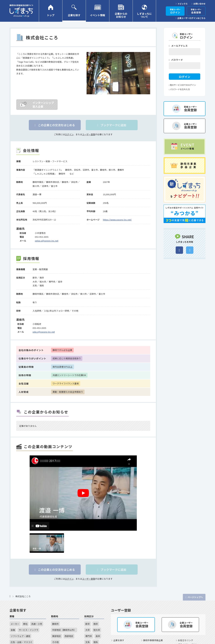Click upper ブックマークに追加 button
Screen dimensions: 215x644
pyautogui.click(x=112, y=125)
